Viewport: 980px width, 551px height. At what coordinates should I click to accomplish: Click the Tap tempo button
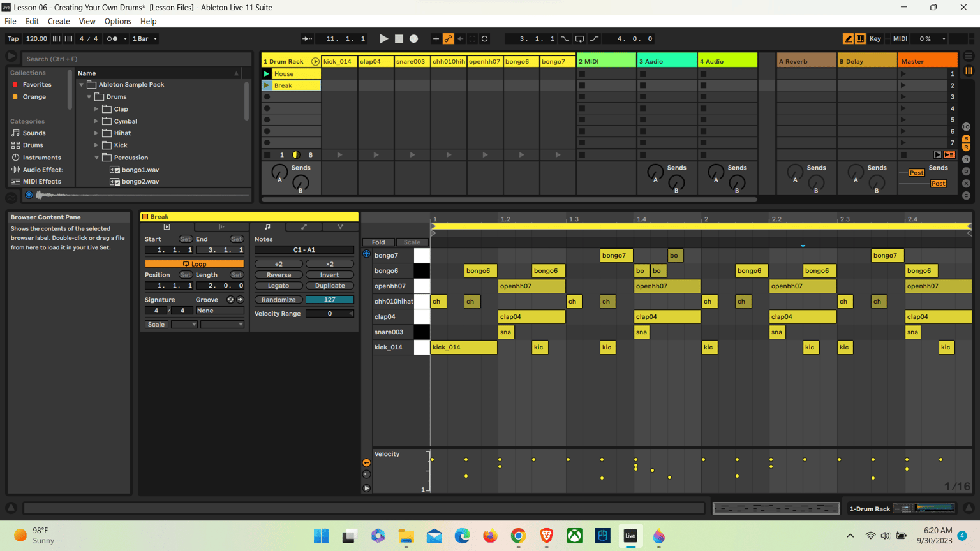point(13,39)
